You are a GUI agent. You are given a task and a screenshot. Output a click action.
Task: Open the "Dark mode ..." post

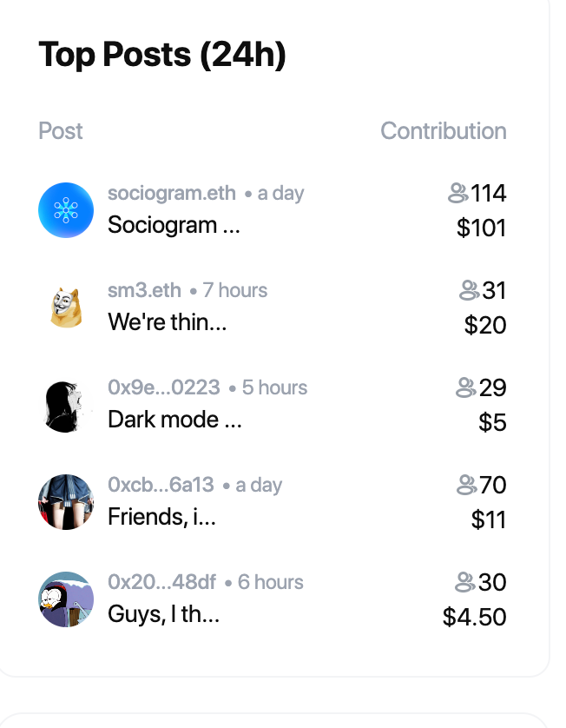click(174, 420)
